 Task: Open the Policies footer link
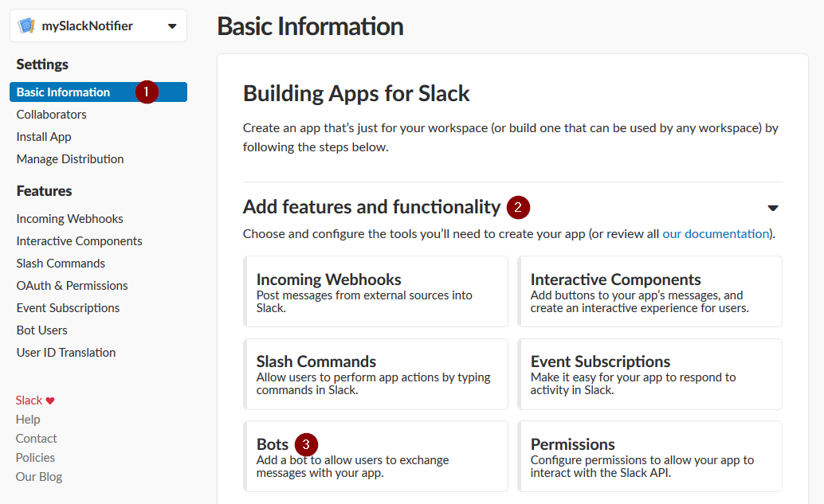coord(35,458)
